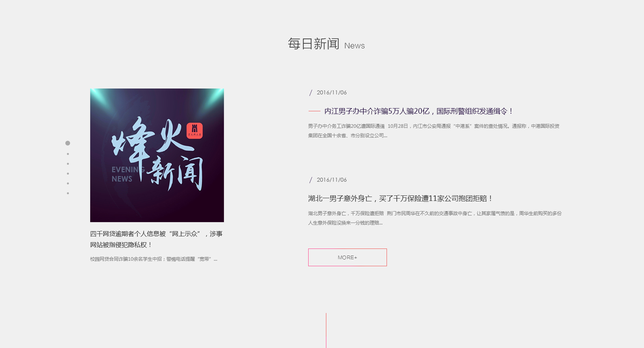Viewport: 644px width, 348px height.
Task: Click the red castle logo badge
Action: coord(194,131)
